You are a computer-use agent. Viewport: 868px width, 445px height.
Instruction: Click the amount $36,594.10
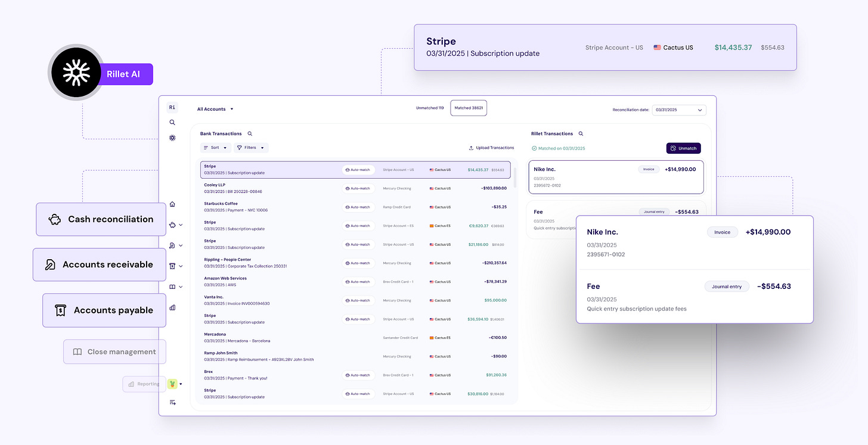[x=478, y=319]
